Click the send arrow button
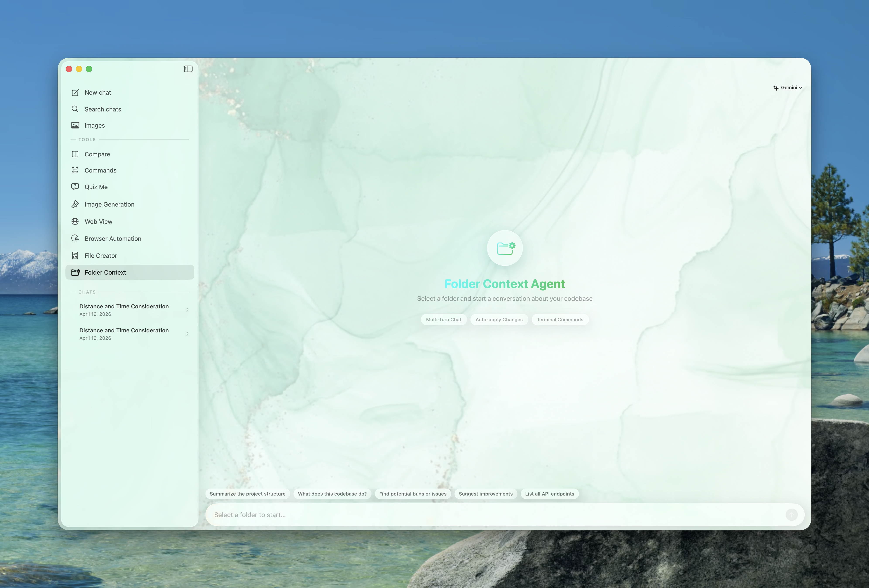This screenshot has width=869, height=588. [x=791, y=515]
